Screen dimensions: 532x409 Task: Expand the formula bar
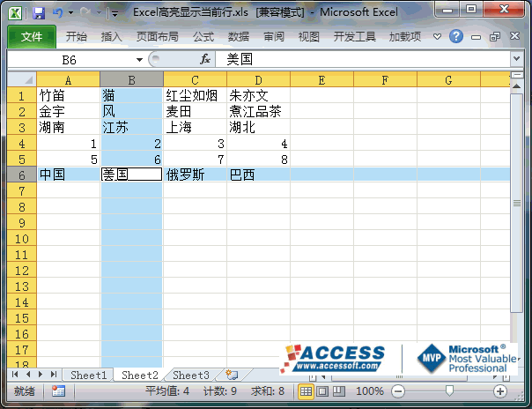pyautogui.click(x=516, y=59)
